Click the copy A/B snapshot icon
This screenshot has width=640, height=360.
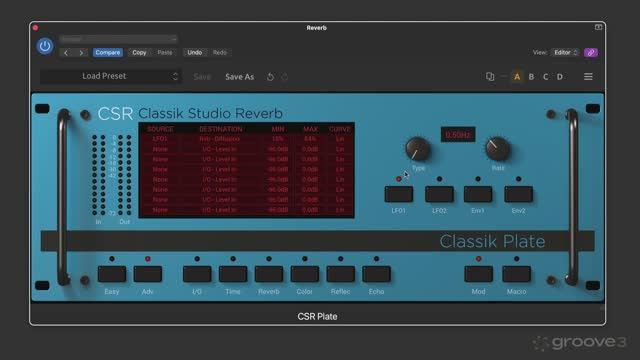pos(490,76)
